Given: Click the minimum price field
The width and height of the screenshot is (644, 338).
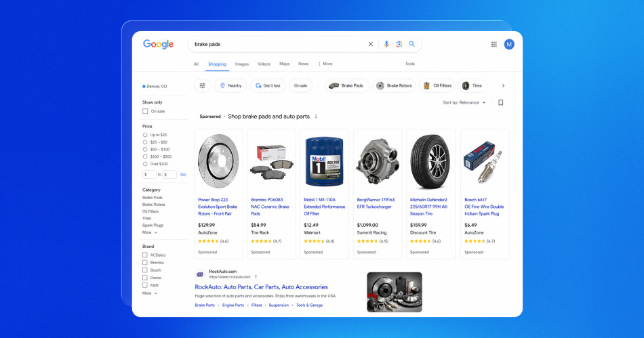Looking at the screenshot, I should [150, 174].
